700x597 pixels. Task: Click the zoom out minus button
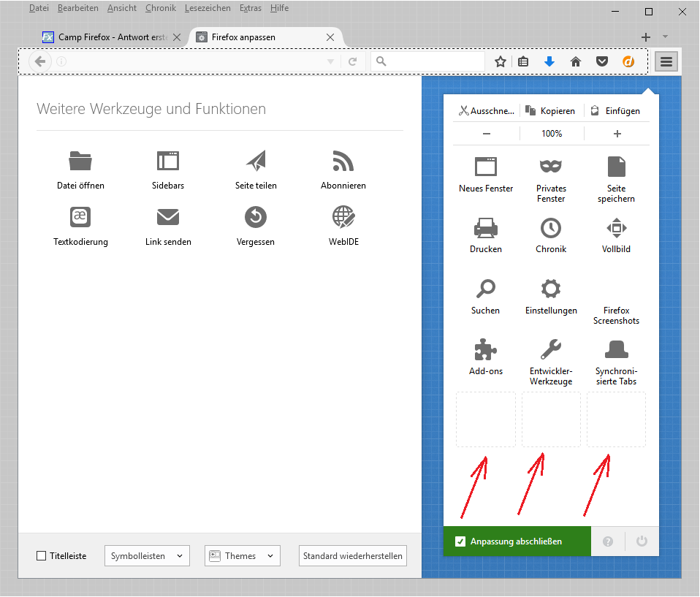tap(486, 134)
